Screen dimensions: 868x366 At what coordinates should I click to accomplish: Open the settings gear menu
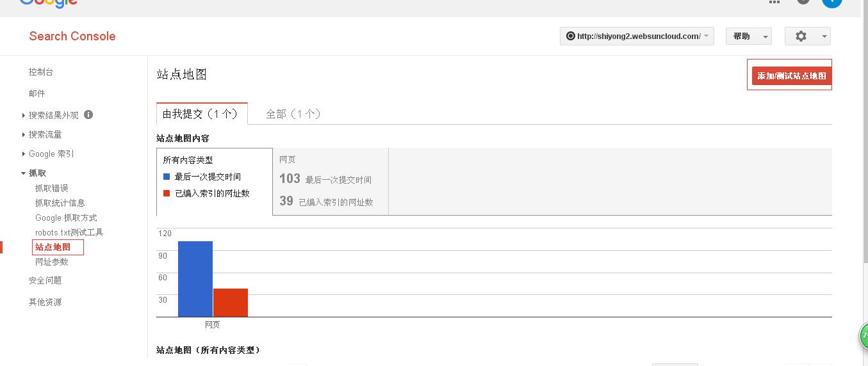(807, 36)
